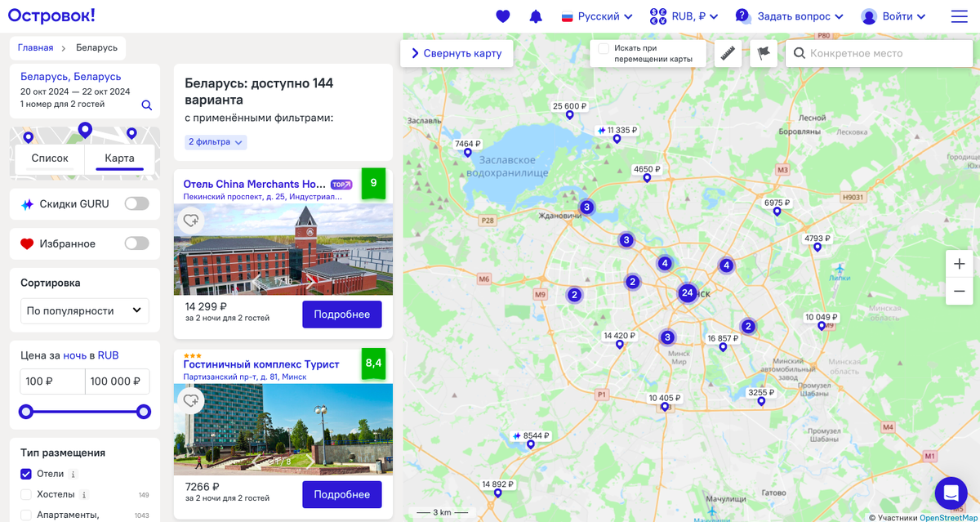Go to Главная breadcrumb
The image size is (980, 522).
[35, 47]
